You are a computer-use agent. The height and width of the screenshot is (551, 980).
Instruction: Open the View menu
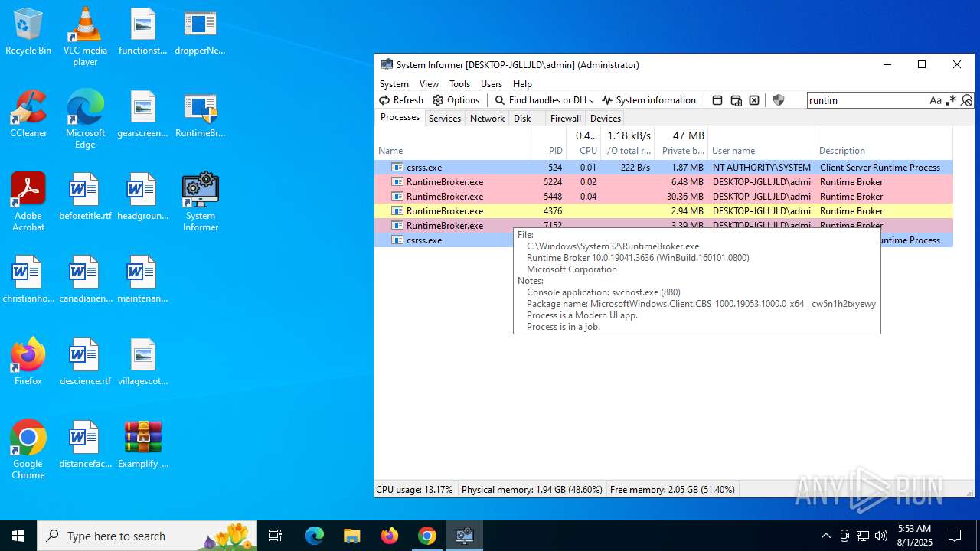tap(429, 84)
